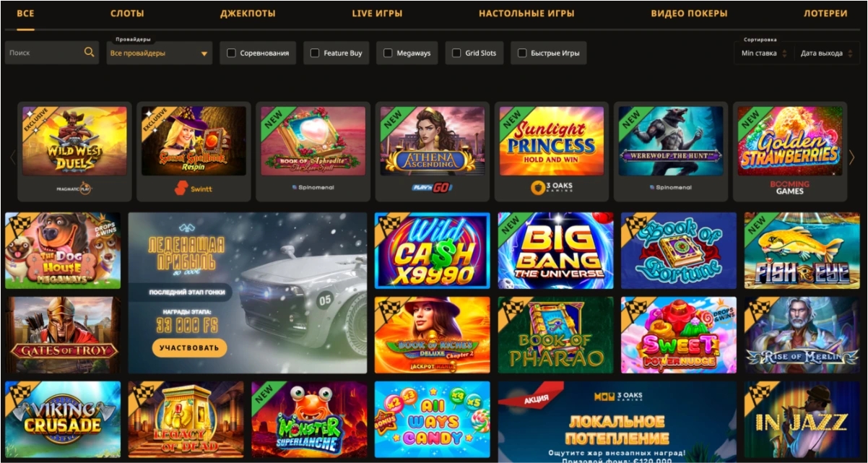Click the Участвовать button on promo banner

189,347
